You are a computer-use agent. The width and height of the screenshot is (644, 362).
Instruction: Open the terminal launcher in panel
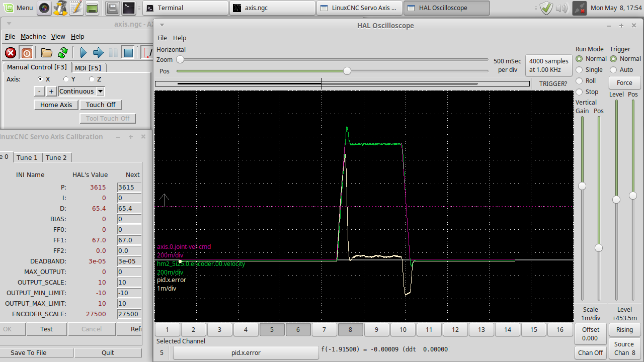(129, 8)
